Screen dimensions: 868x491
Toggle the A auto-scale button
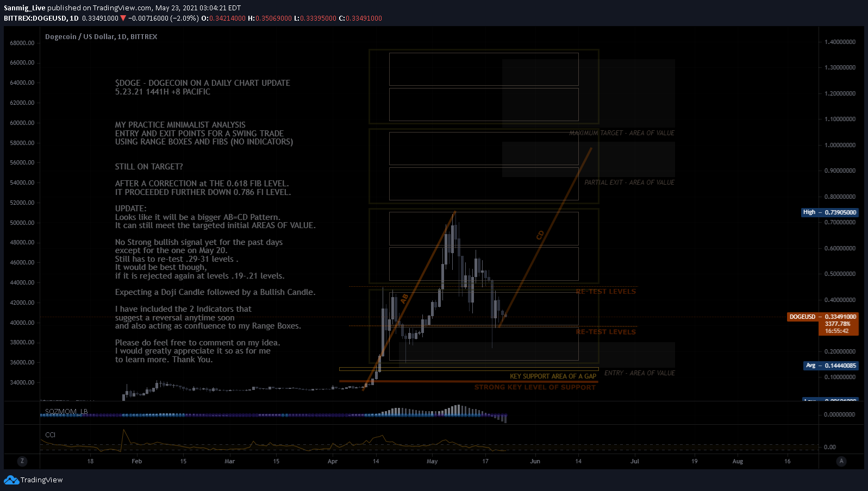coord(841,461)
